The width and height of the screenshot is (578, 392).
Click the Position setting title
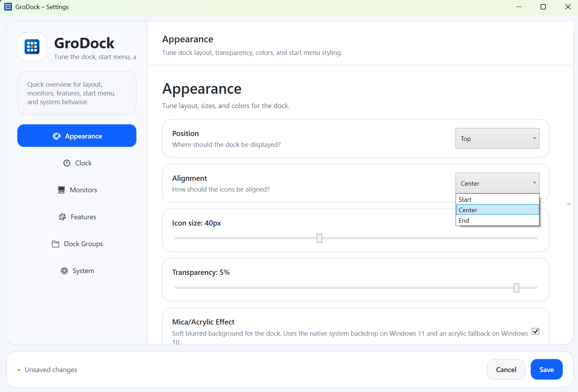(x=185, y=134)
